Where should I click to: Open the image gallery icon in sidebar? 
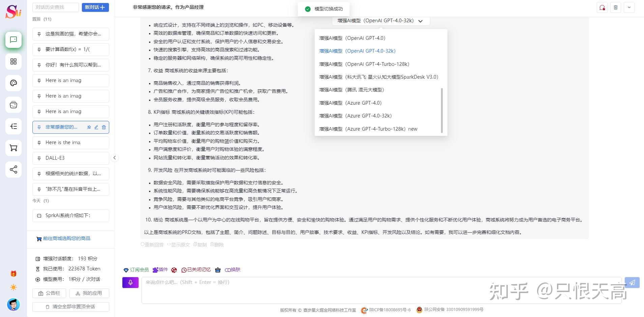(x=13, y=105)
